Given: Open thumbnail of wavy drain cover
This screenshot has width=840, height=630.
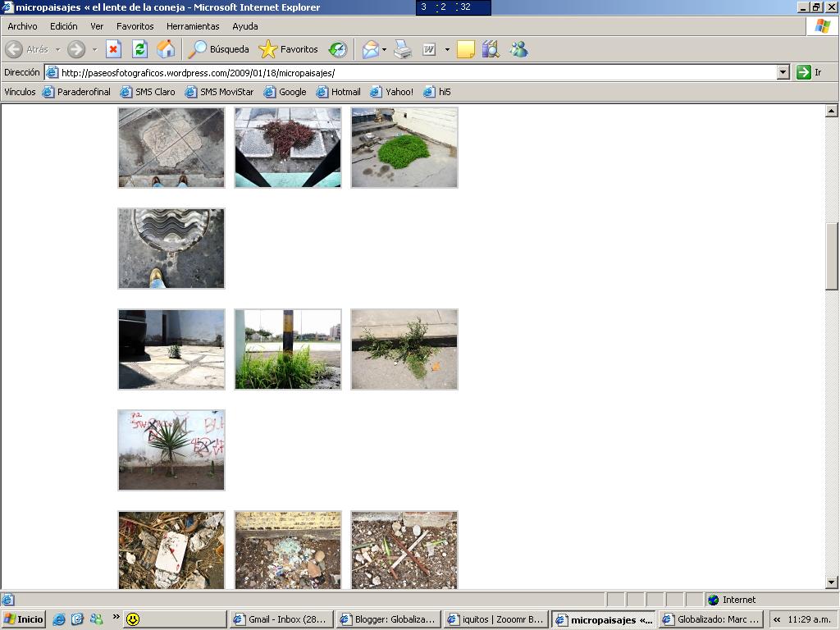Looking at the screenshot, I should point(171,249).
